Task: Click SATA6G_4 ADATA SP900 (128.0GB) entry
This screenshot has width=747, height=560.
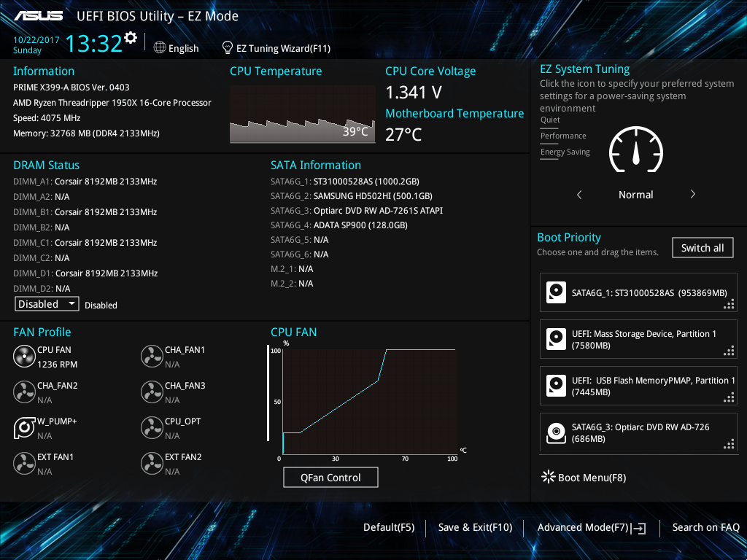Action: [339, 225]
